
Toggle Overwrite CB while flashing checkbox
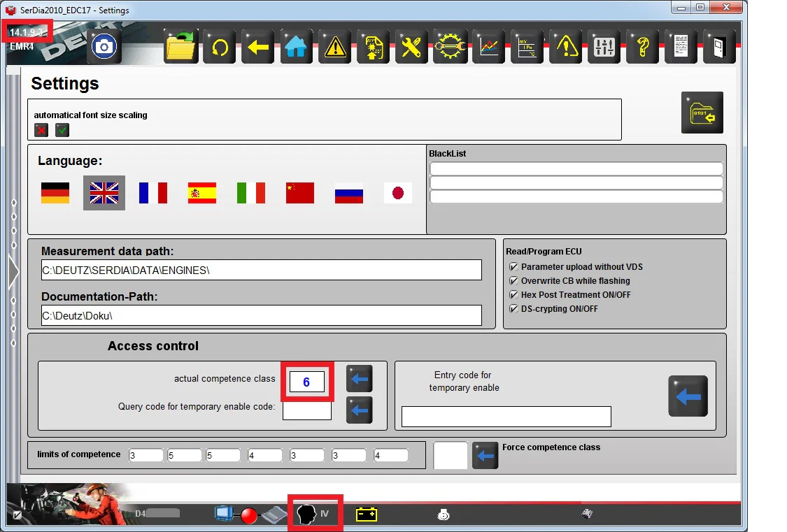pyautogui.click(x=514, y=281)
